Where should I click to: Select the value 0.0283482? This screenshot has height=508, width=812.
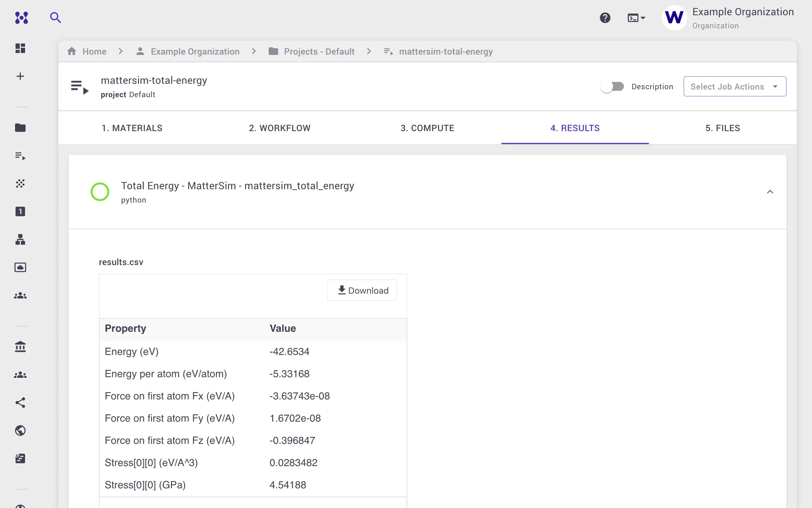293,463
